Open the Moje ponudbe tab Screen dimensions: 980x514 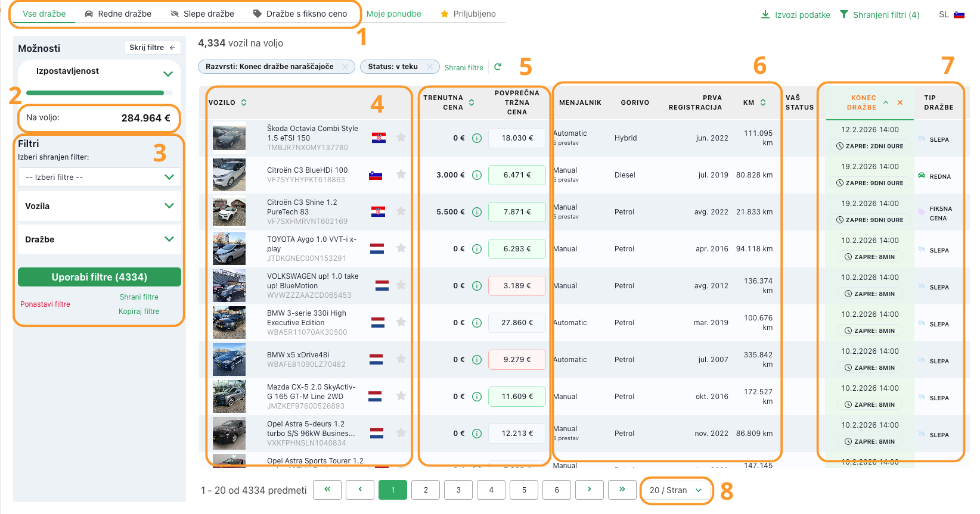pos(393,14)
